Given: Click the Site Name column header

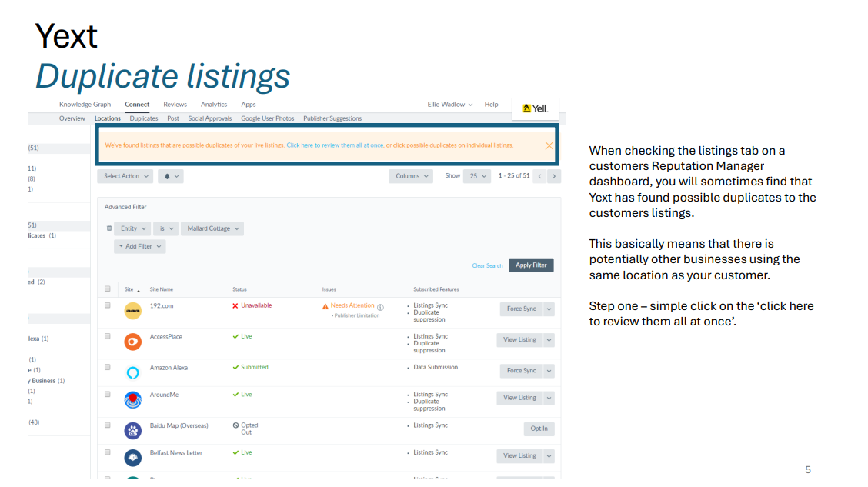Looking at the screenshot, I should [x=162, y=289].
